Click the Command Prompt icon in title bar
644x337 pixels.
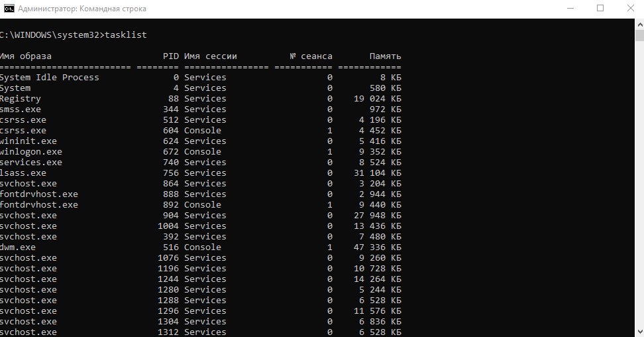click(9, 8)
